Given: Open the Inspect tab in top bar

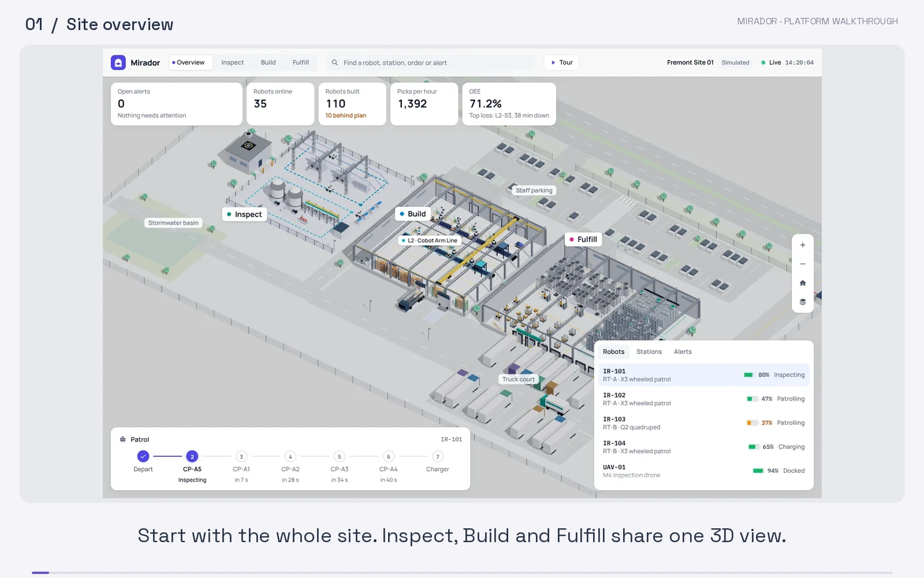Looking at the screenshot, I should [233, 62].
